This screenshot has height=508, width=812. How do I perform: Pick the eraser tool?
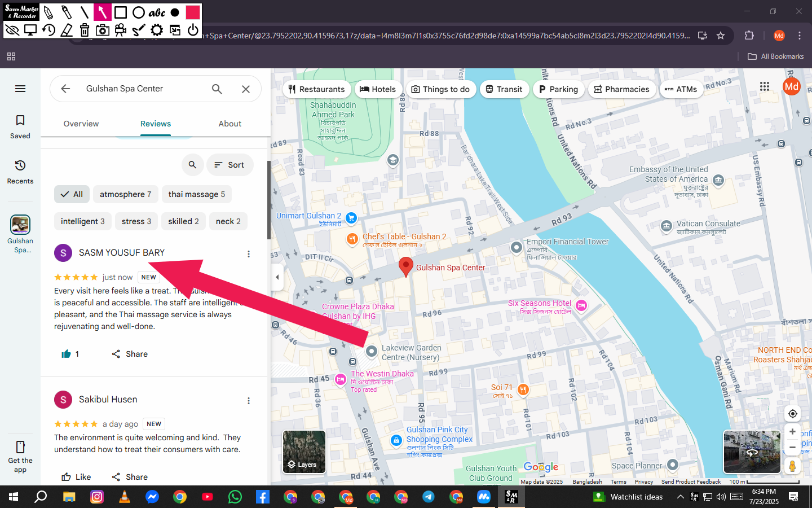(x=67, y=30)
